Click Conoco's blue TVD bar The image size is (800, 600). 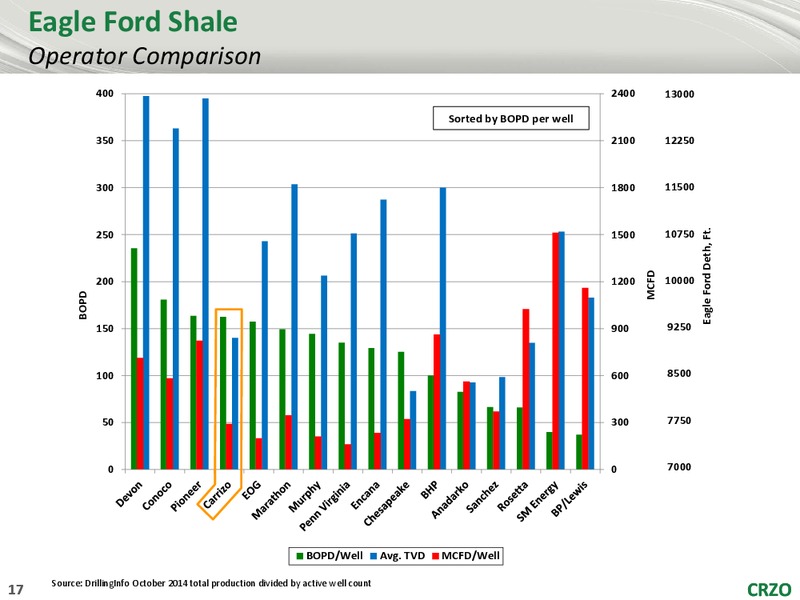(176, 299)
